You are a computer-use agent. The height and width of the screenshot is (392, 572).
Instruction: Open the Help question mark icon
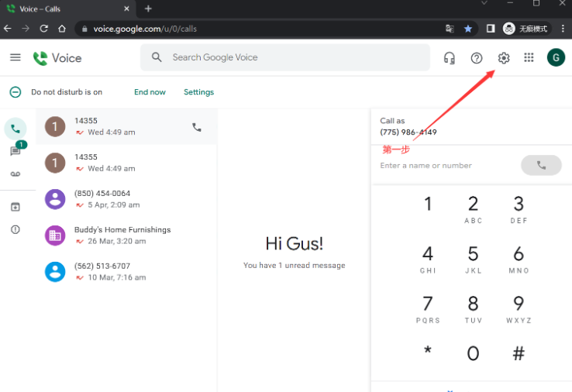tap(477, 58)
